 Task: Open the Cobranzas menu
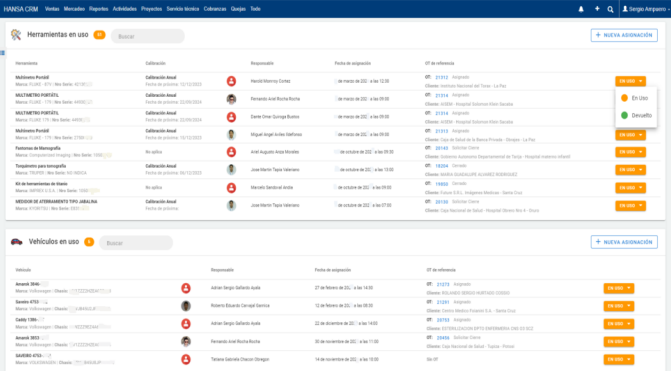click(215, 9)
